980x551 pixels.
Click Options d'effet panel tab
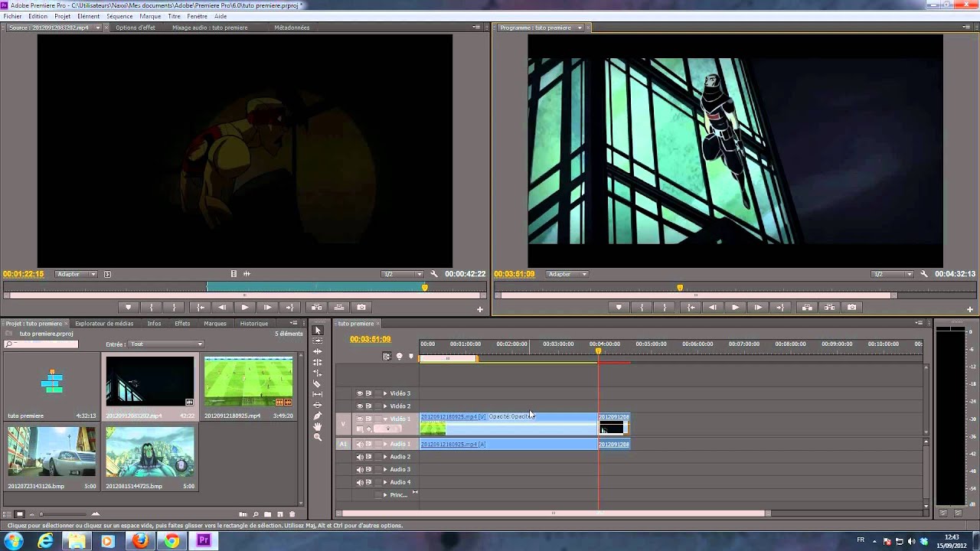click(136, 28)
